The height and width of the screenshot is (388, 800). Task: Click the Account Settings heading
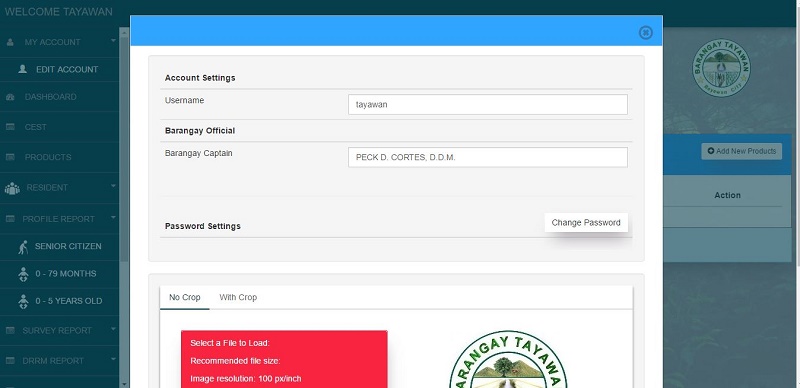point(200,78)
